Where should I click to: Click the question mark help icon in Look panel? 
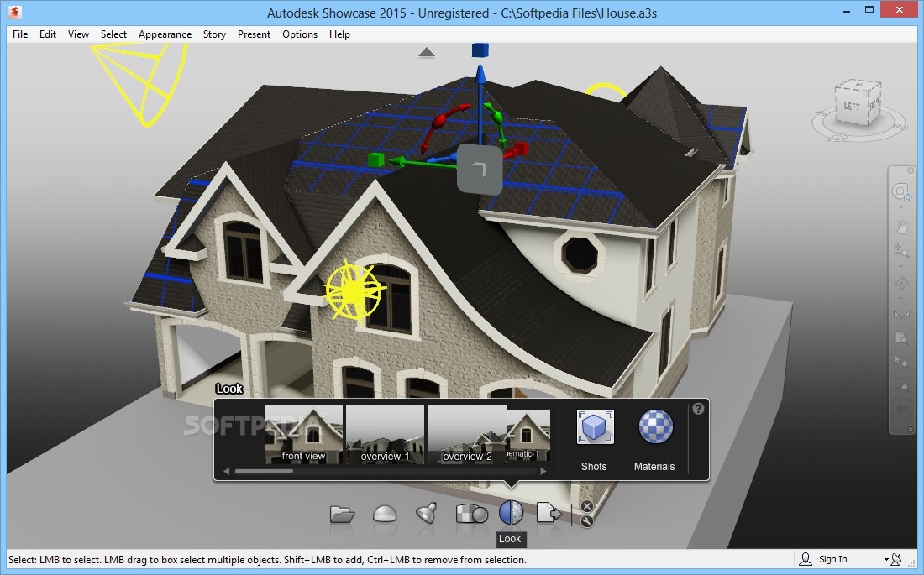[698, 409]
